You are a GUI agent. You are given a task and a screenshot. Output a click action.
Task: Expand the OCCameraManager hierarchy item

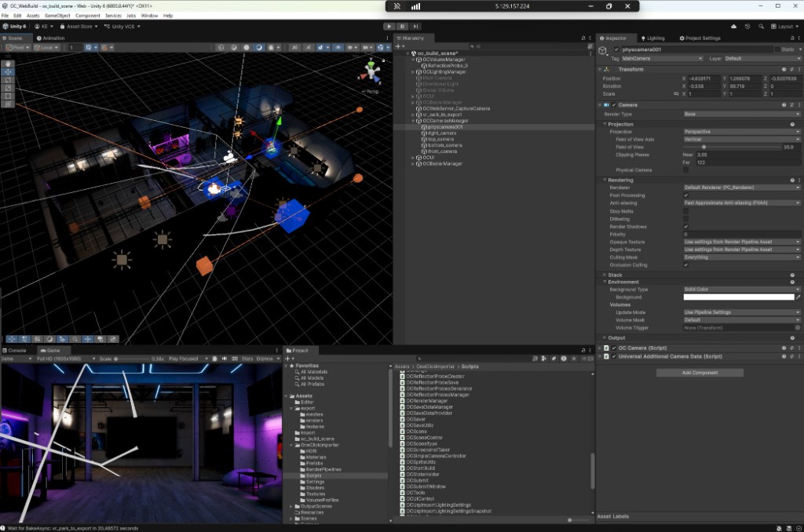[x=413, y=121]
